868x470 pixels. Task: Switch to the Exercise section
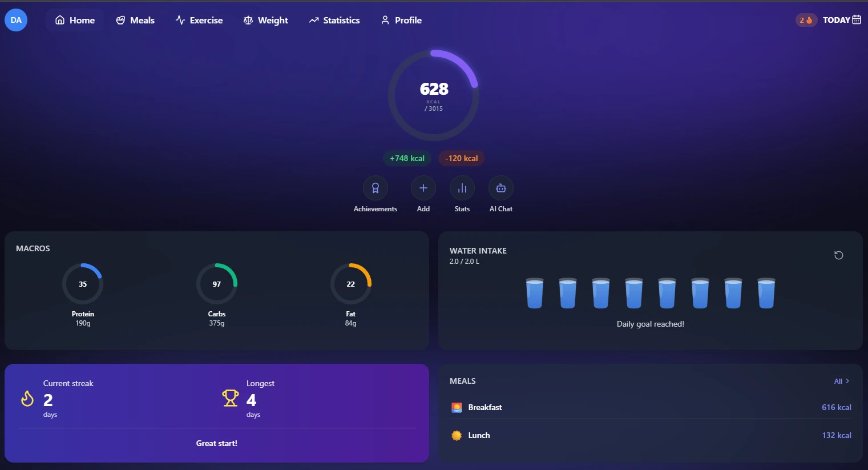tap(199, 20)
